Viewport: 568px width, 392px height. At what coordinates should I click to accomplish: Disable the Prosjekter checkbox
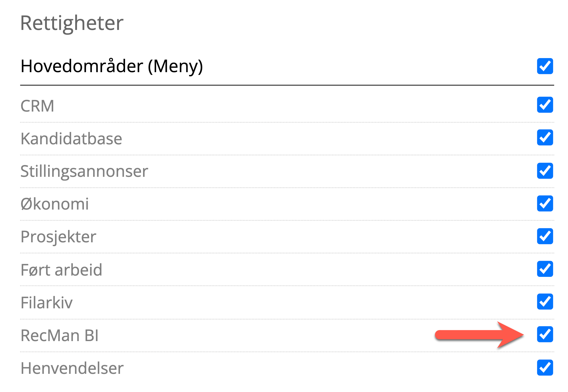click(x=545, y=236)
